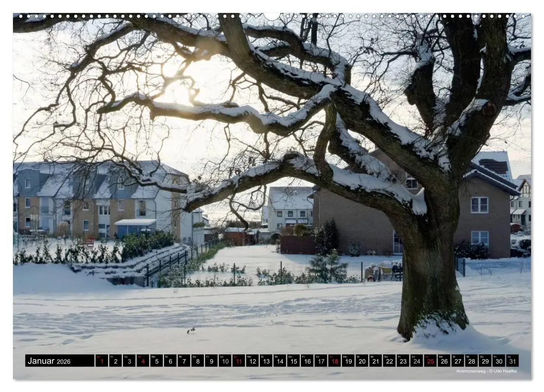The height and width of the screenshot is (392, 544).
Task: Select day 2 in the calendar strip
Action: click(x=115, y=361)
